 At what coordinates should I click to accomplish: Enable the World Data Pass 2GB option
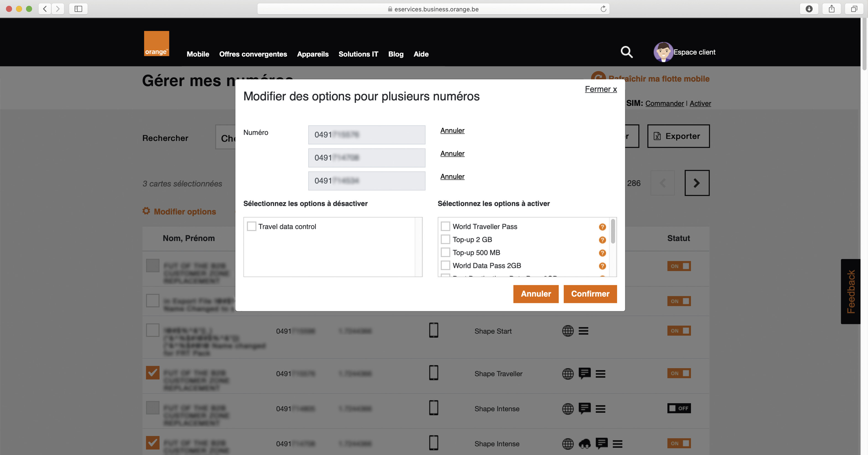pos(445,265)
